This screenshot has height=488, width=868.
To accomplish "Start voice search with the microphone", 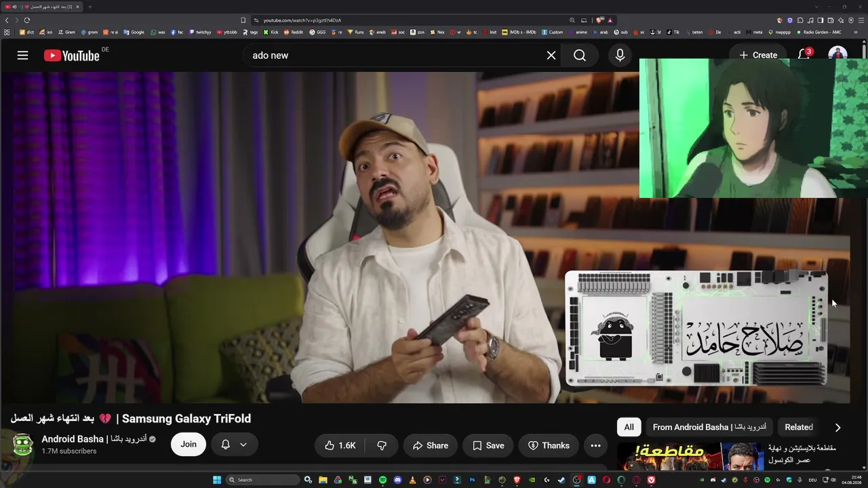I will (620, 56).
